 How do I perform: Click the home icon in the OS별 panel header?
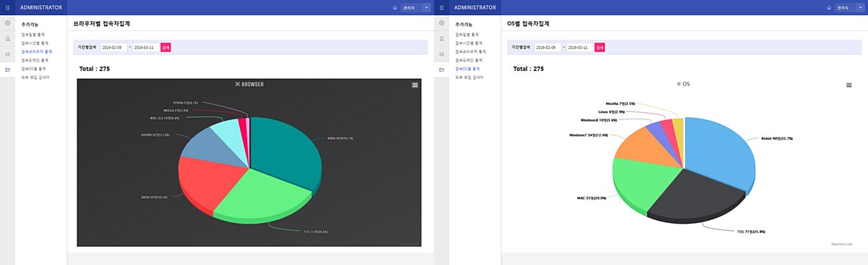point(829,7)
